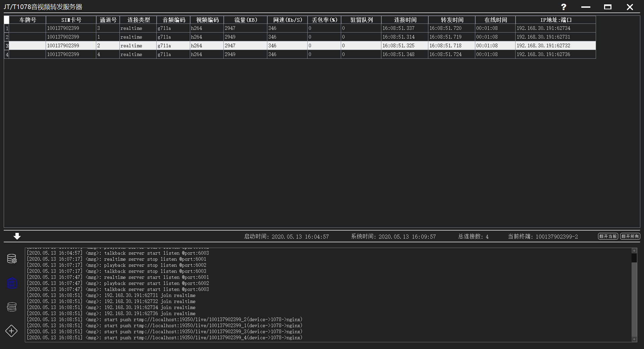Minimize the JT/T1078 server window
The width and height of the screenshot is (644, 349).
[x=586, y=7]
